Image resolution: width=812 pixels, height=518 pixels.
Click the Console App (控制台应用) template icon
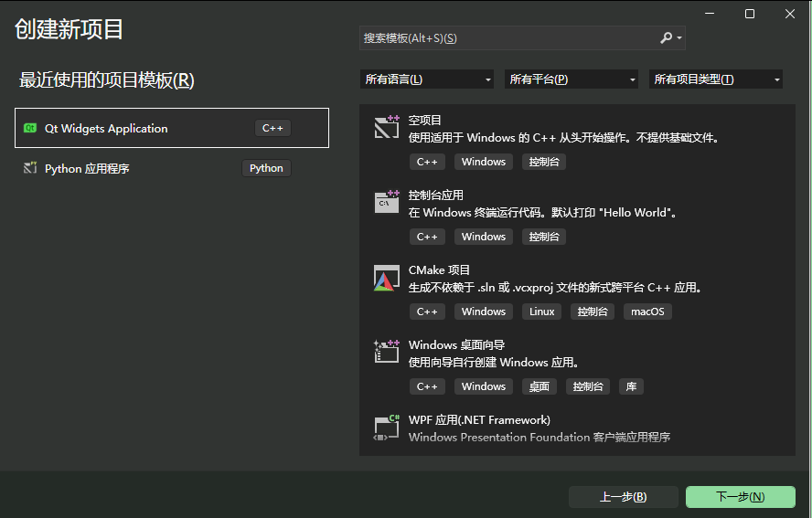[x=387, y=202]
